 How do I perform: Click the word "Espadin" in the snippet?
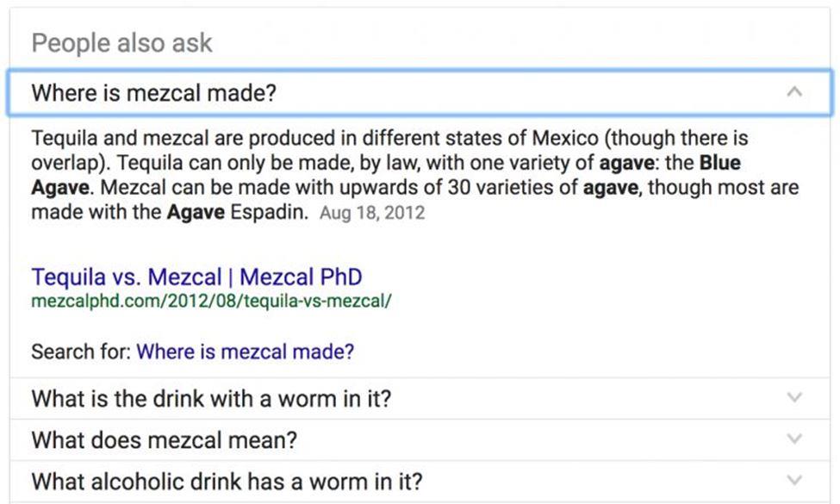269,212
